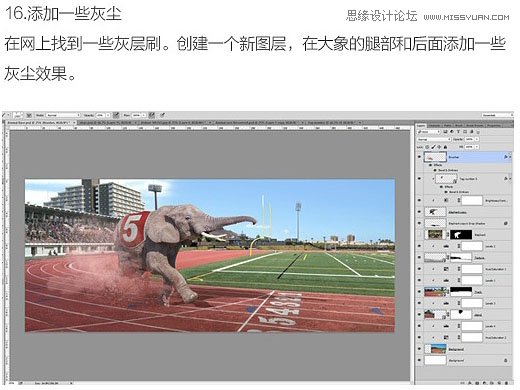Screen dimensions: 520x390
Task: Open the layer filter Kind dropdown
Action: [x=429, y=132]
